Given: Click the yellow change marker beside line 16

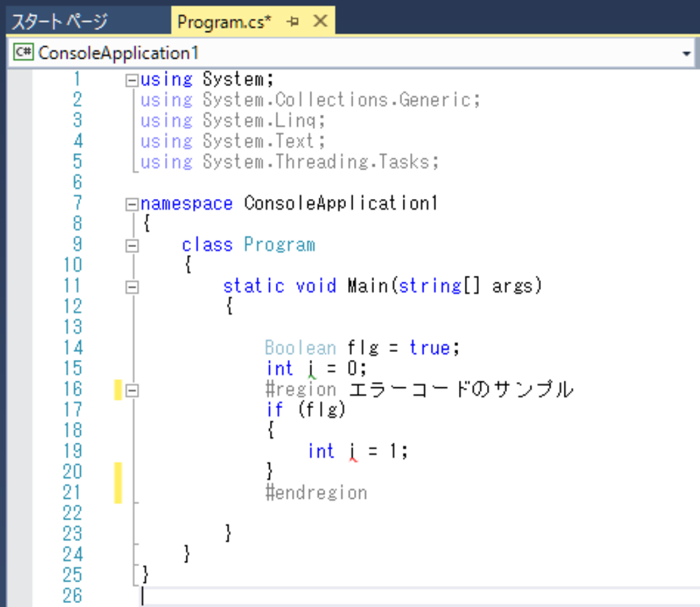Looking at the screenshot, I should (x=118, y=390).
